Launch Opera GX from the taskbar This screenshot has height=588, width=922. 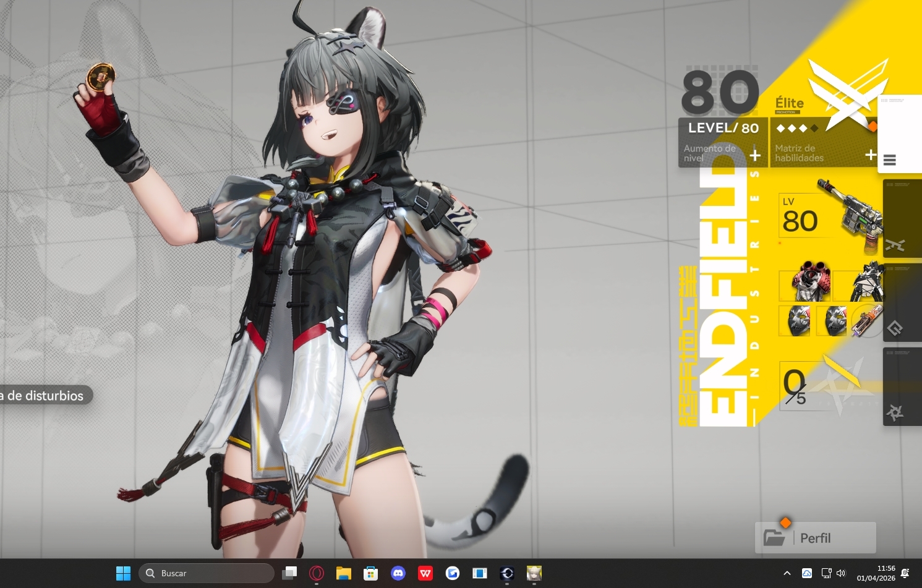click(317, 573)
